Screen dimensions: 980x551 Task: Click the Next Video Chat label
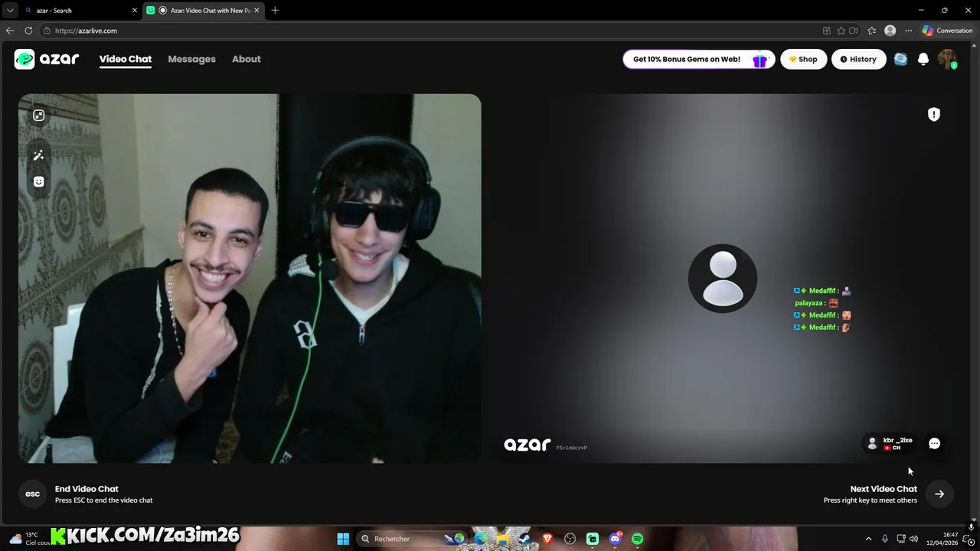pos(884,488)
